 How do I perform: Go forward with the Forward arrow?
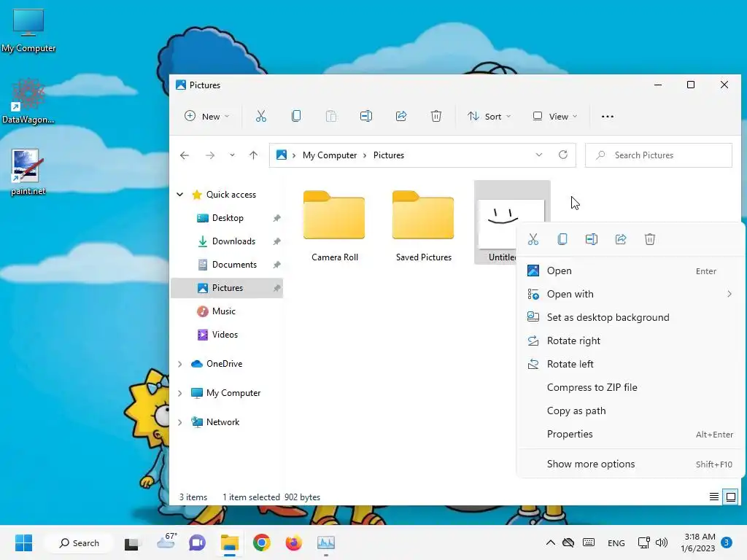[210, 155]
